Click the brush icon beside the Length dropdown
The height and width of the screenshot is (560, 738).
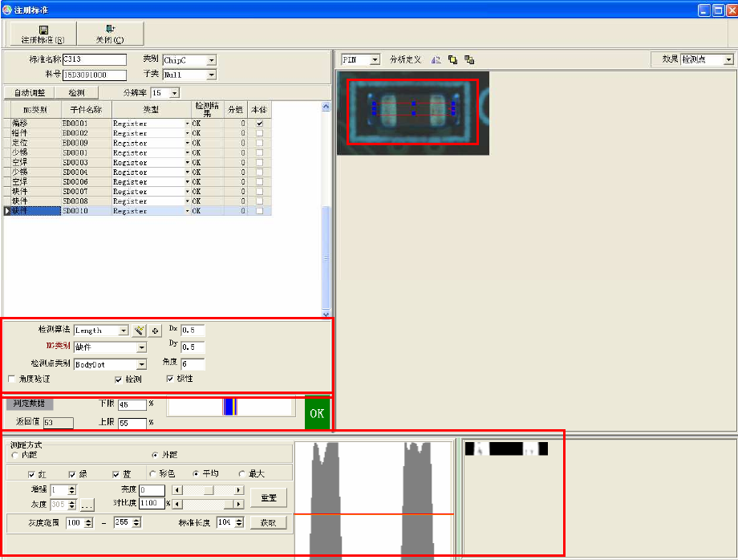[x=139, y=331]
